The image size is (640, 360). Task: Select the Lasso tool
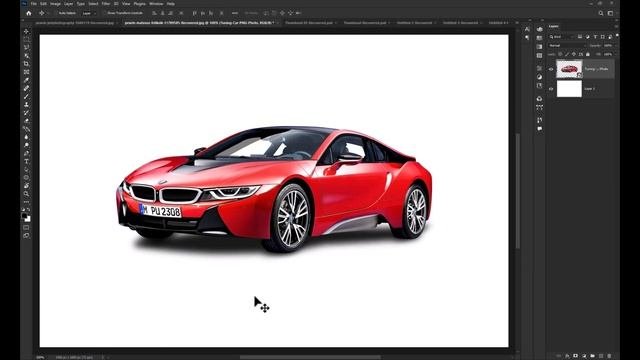point(27,48)
